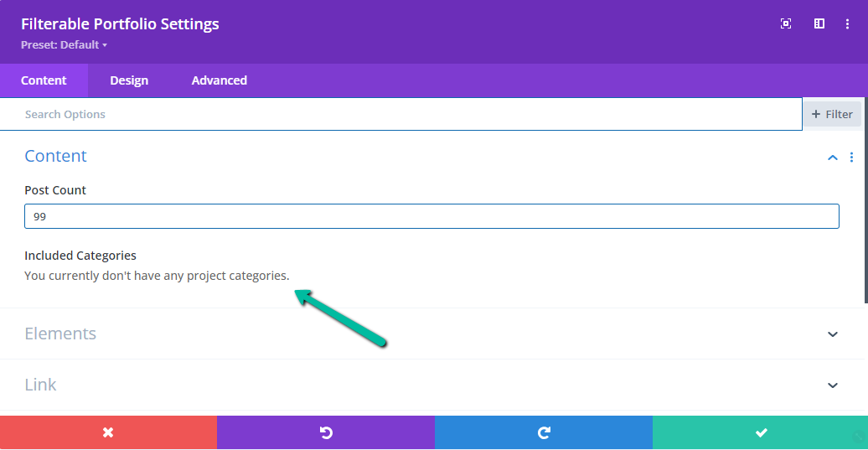
Task: Open the header three-dot options menu
Action: 847,23
